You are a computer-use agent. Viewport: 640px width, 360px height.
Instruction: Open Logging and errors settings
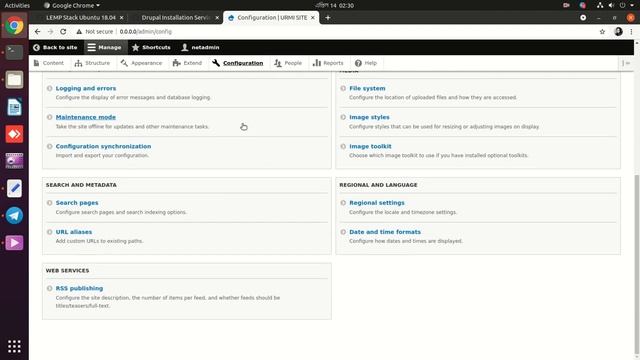click(86, 88)
